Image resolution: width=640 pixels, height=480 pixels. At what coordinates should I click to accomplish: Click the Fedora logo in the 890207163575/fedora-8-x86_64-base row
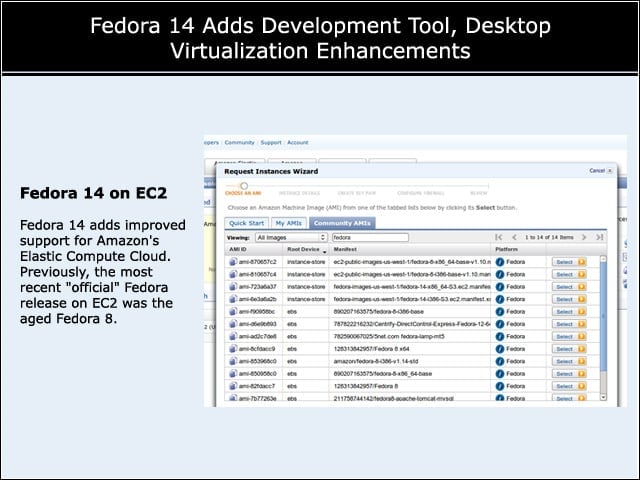point(500,374)
